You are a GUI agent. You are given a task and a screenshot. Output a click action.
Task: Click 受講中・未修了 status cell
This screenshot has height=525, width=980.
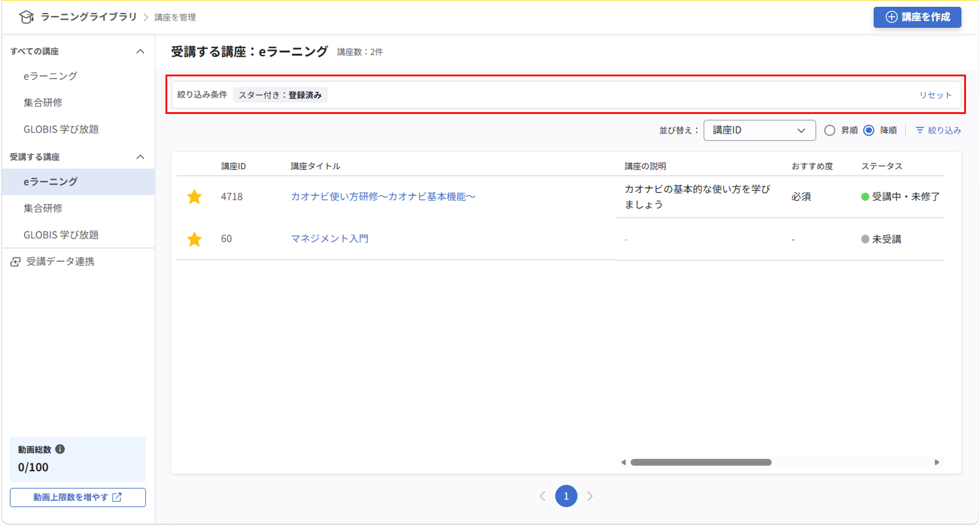click(x=900, y=197)
